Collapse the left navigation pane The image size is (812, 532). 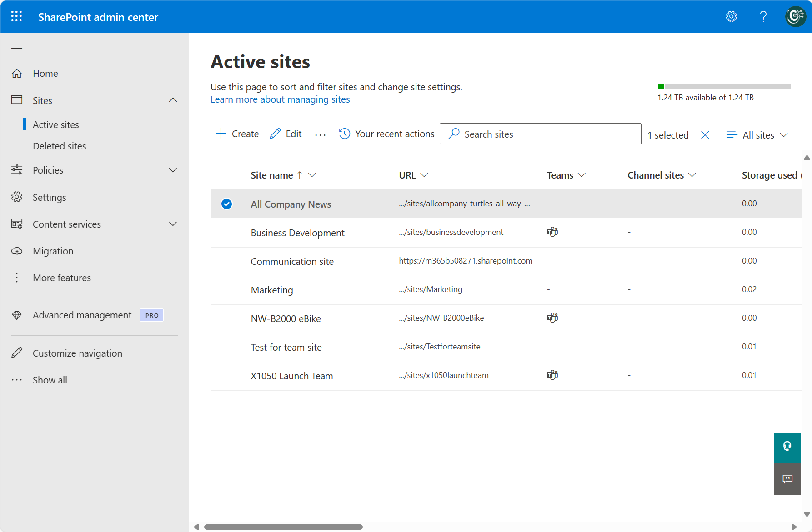16,46
